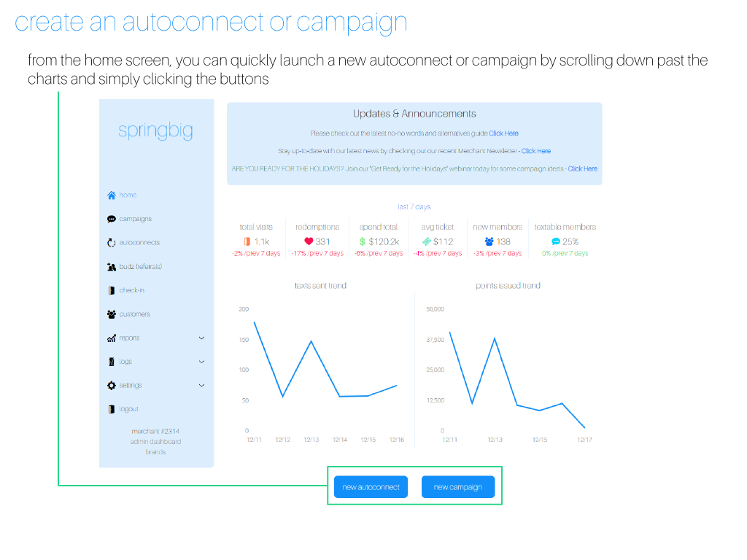Screen dimensions: 747x560
Task: Click the check-in door icon
Action: (x=111, y=290)
